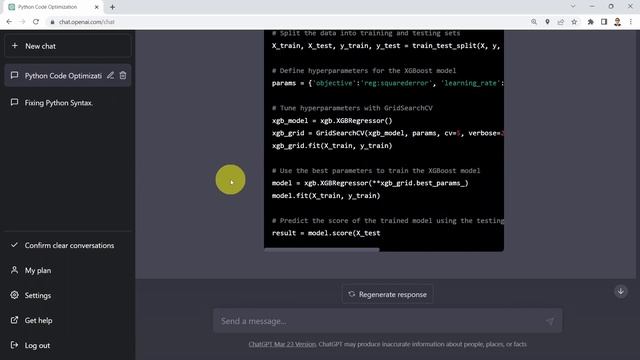Viewport: 640px width, 360px height.
Task: Open the Chrome three-dot menu
Action: click(631, 22)
